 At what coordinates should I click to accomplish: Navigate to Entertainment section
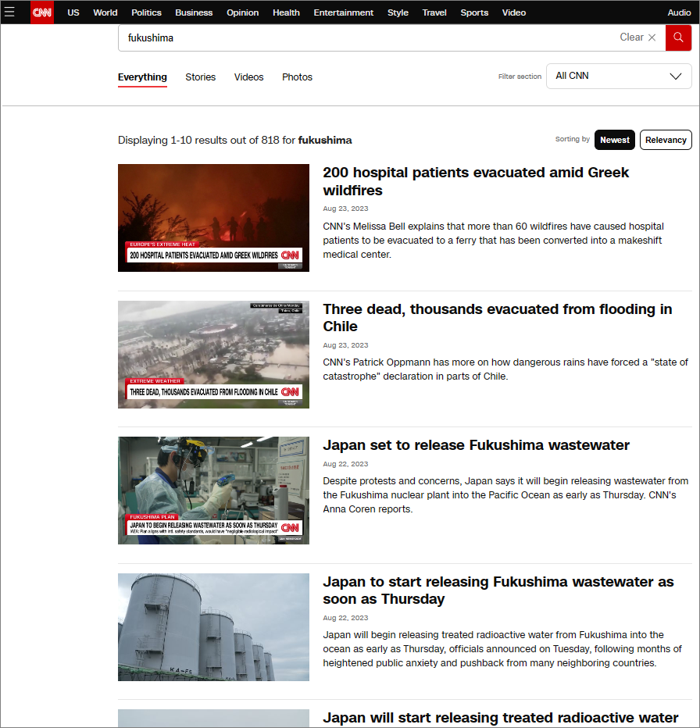pos(343,12)
